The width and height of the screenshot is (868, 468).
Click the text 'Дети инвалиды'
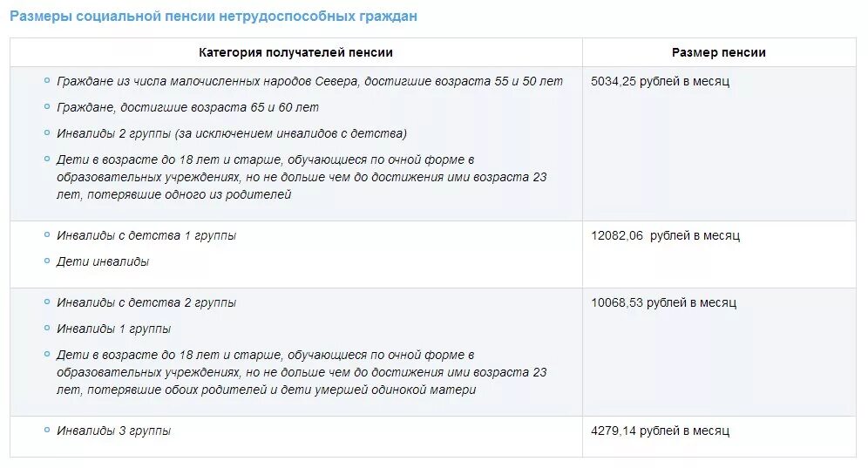point(103,261)
